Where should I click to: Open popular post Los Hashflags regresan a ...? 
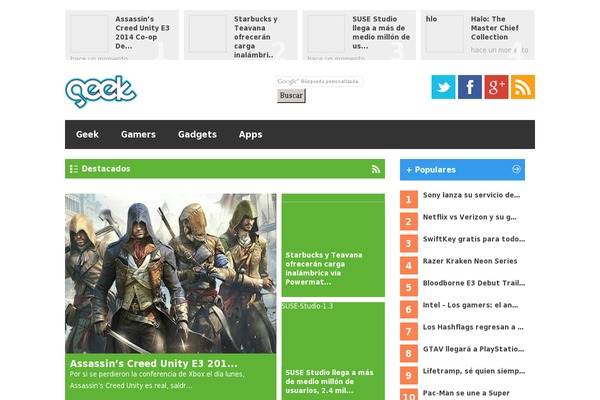click(473, 327)
